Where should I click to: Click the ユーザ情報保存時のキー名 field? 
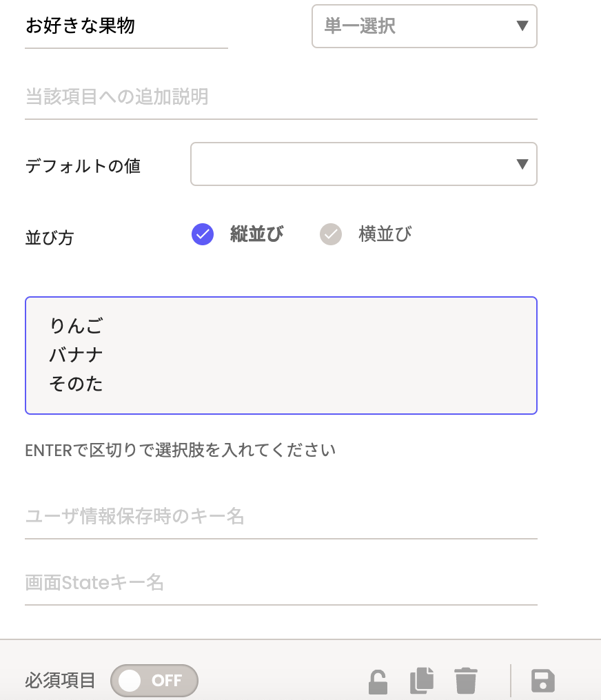pyautogui.click(x=281, y=516)
